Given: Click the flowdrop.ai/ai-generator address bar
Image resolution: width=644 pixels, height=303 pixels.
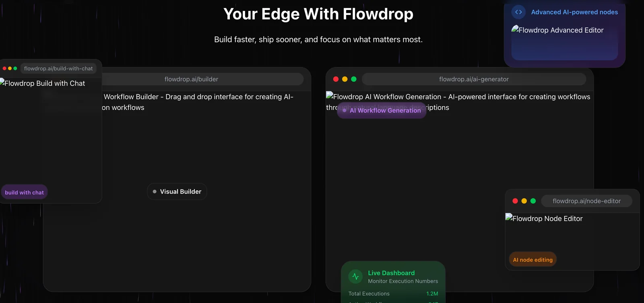Looking at the screenshot, I should click(474, 79).
